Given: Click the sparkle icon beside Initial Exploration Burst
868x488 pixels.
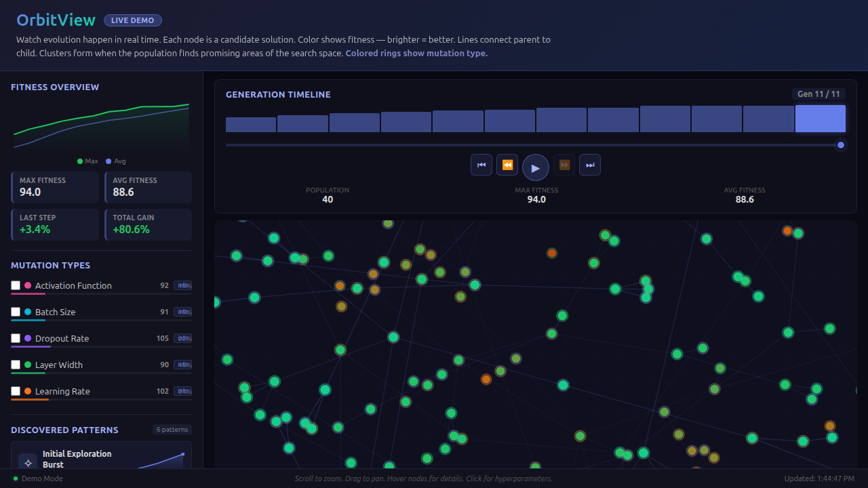Looking at the screenshot, I should pyautogui.click(x=28, y=462).
